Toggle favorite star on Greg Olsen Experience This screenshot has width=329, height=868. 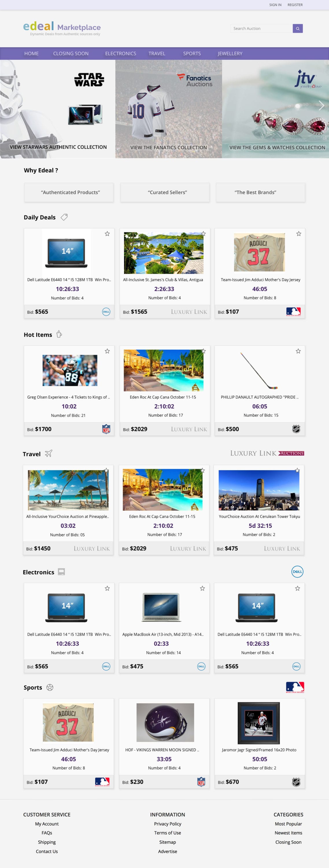(107, 351)
